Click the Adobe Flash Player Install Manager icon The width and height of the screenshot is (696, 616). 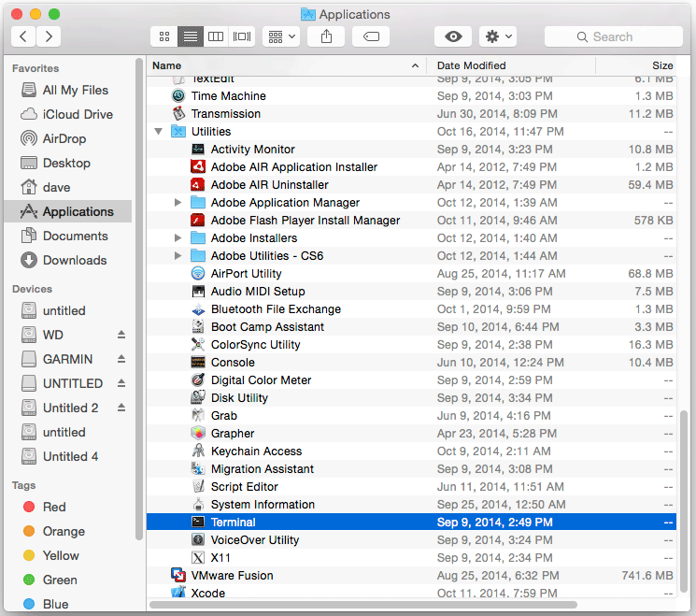tap(198, 221)
